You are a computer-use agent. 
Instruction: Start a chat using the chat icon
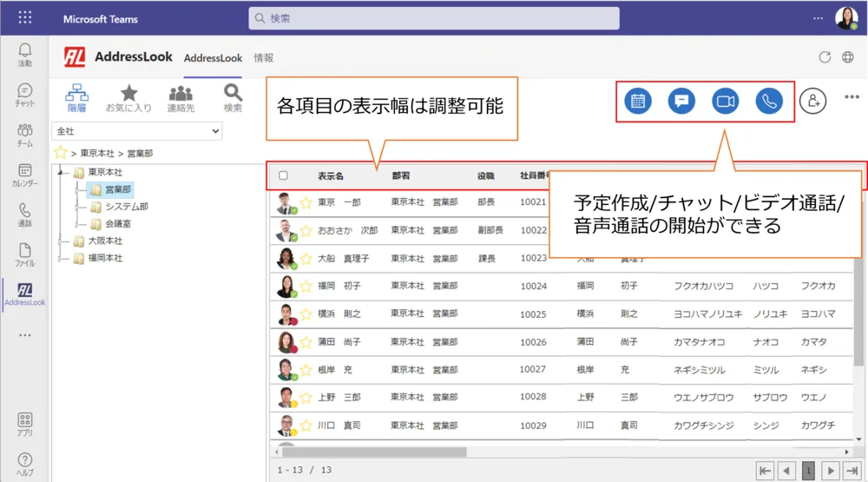(681, 101)
